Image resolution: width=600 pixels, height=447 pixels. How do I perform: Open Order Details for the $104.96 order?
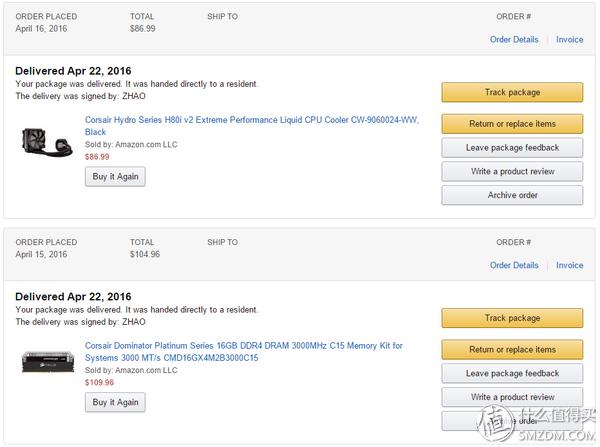click(514, 266)
